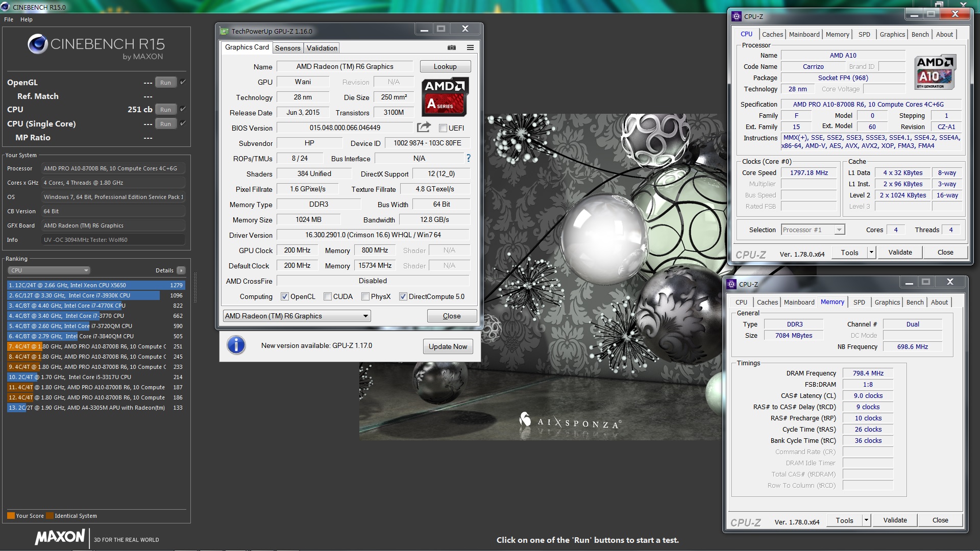Click the Bus Interface question mark icon

click(468, 158)
